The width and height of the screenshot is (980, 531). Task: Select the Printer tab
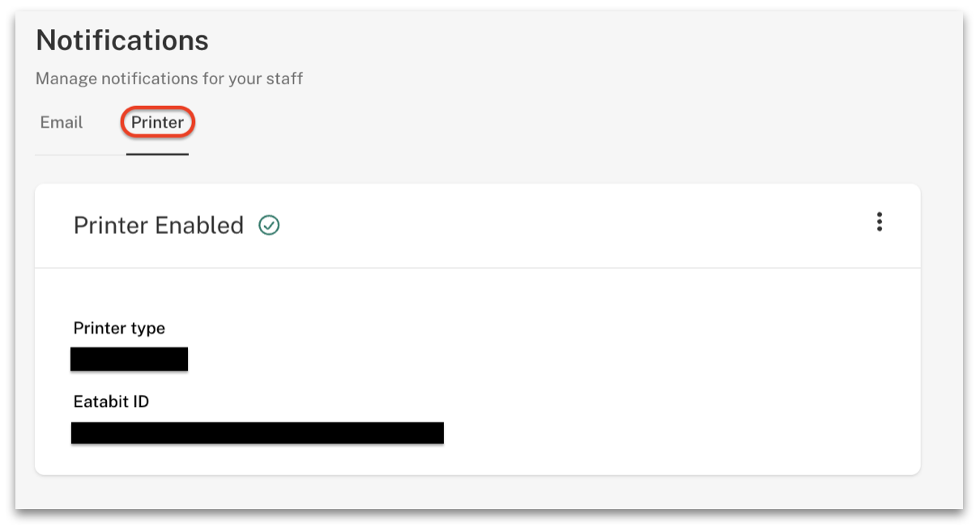[158, 122]
